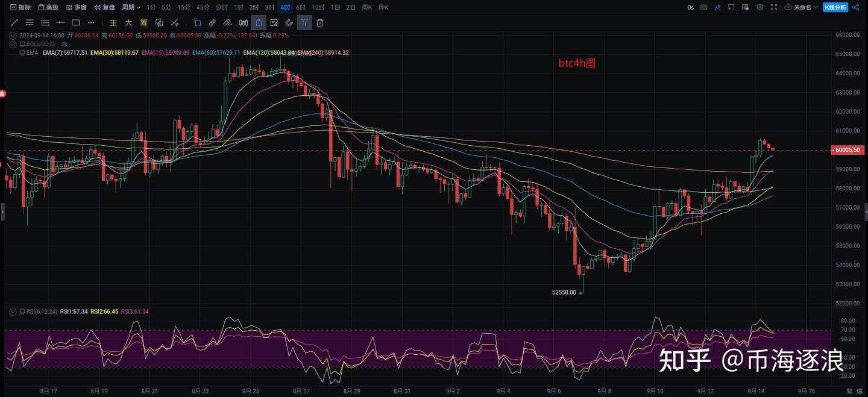
Task: Expand the right side panel handle
Action: 866,212
